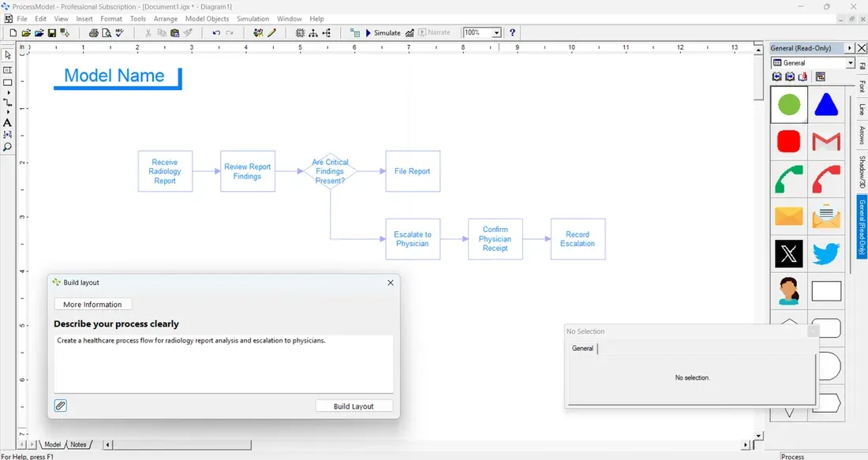Click the Print icon in toolbar

click(x=94, y=32)
